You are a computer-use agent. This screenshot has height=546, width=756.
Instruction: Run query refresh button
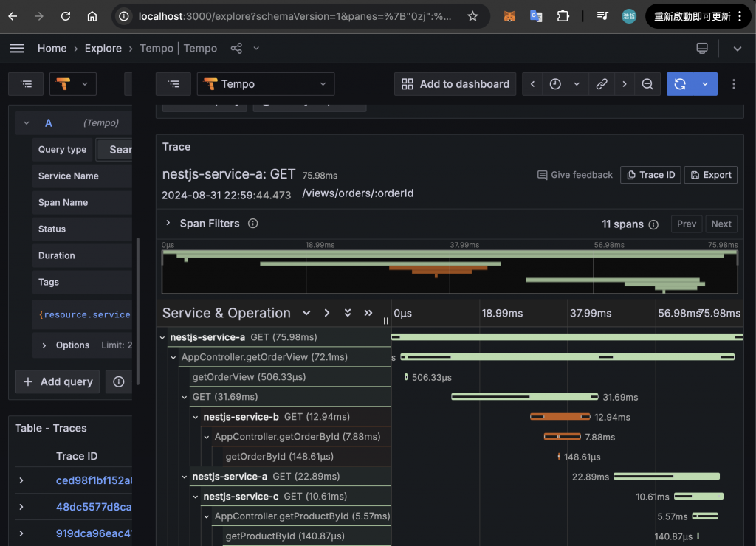(680, 84)
